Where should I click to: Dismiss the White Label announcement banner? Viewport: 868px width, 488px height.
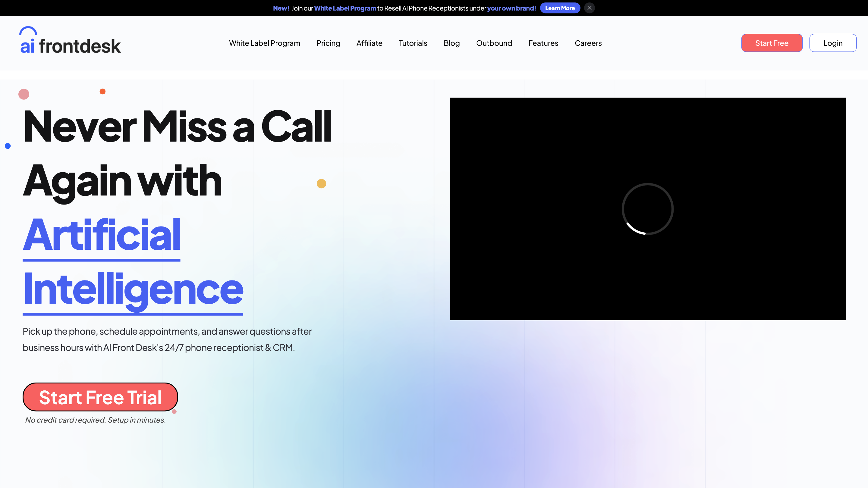pyautogui.click(x=589, y=8)
